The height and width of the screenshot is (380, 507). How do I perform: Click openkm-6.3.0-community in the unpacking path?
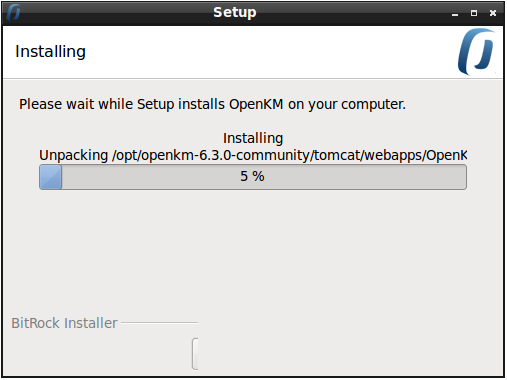coord(226,156)
